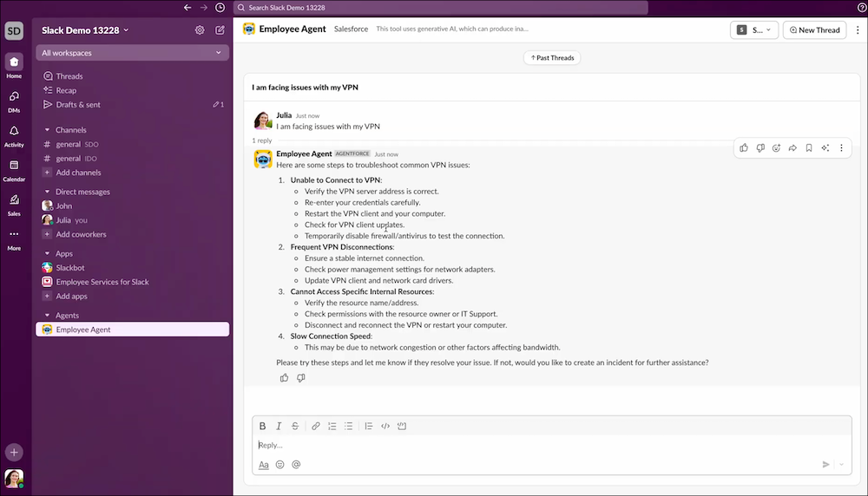Toggle strikethrough formatting in reply box
Screen dimensions: 868x496
click(295, 427)
